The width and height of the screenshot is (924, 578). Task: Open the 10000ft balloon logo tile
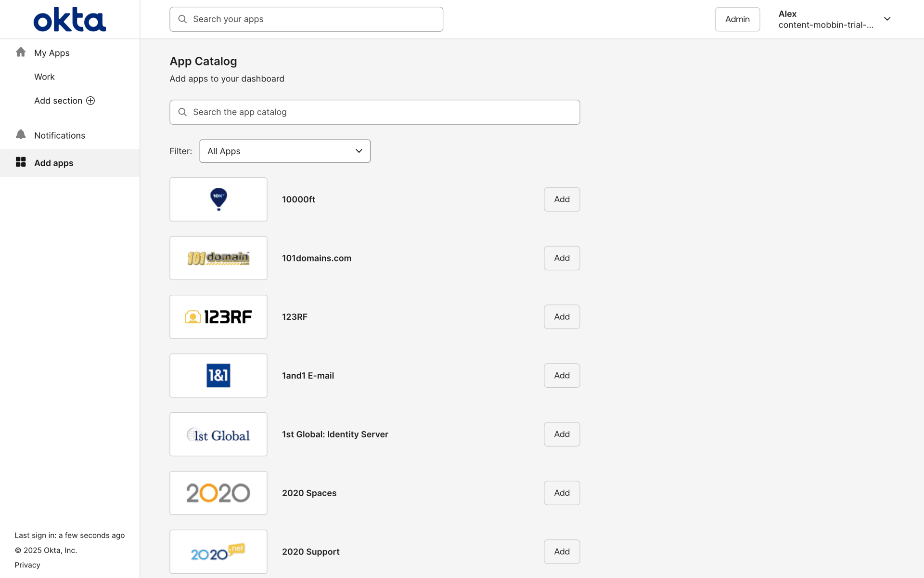[218, 199]
